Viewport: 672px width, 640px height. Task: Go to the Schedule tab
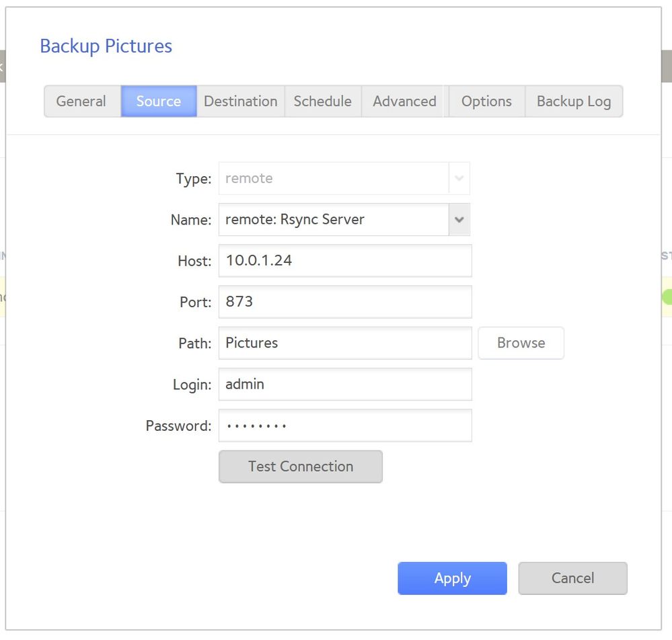(x=323, y=102)
